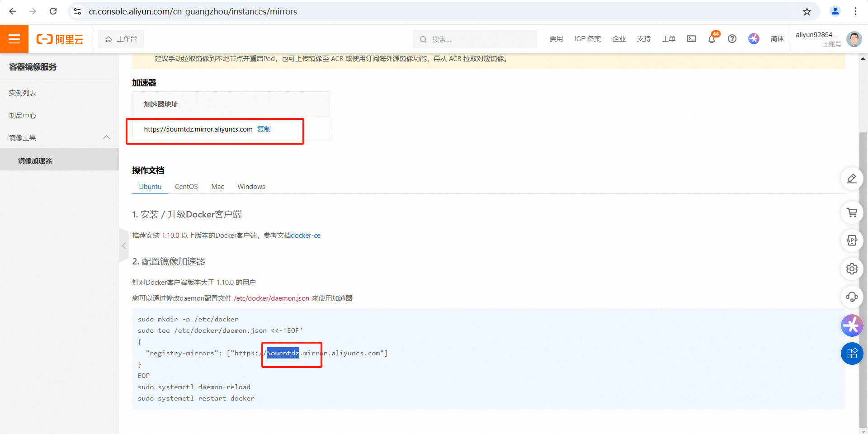Launch the floating AI assistant button
Viewport: 868px width, 434px height.
click(852, 325)
